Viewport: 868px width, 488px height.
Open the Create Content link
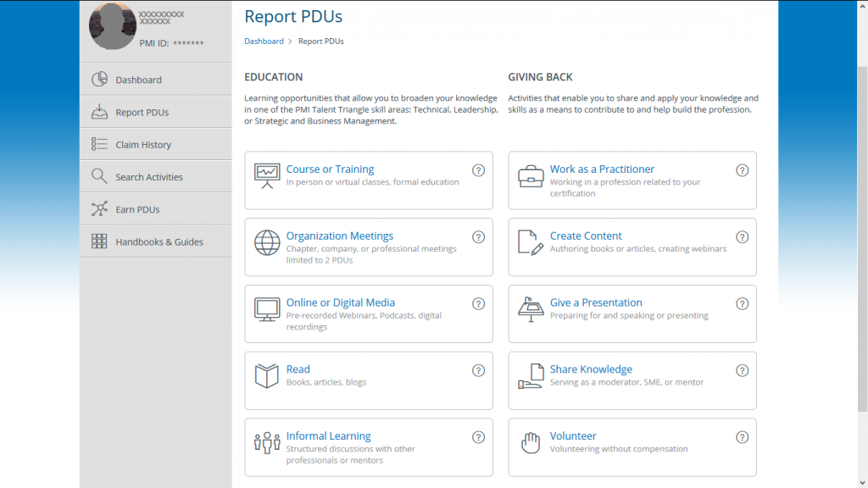coord(586,236)
